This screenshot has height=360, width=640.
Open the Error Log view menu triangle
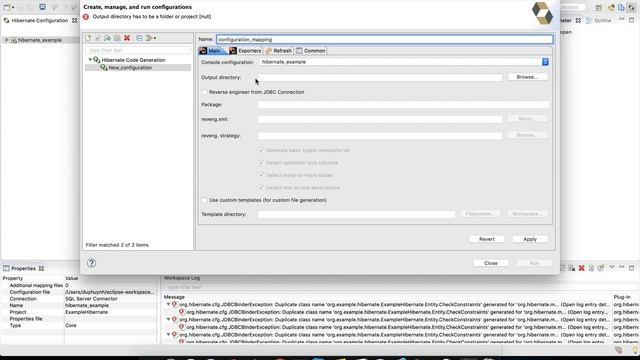612,267
